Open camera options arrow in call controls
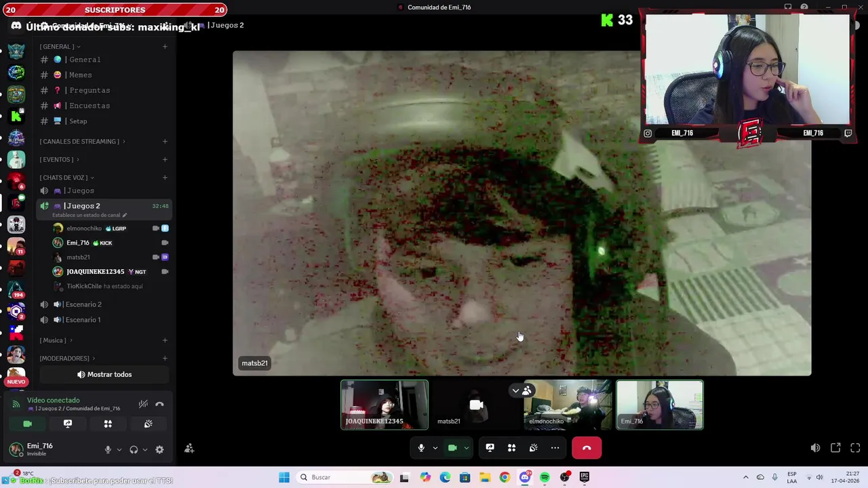868x488 pixels. click(x=466, y=448)
